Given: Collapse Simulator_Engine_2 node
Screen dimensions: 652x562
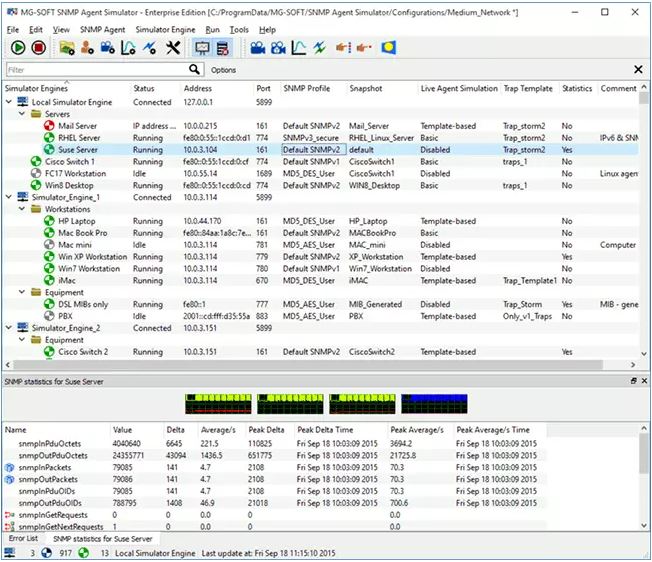Looking at the screenshot, I should point(9,328).
